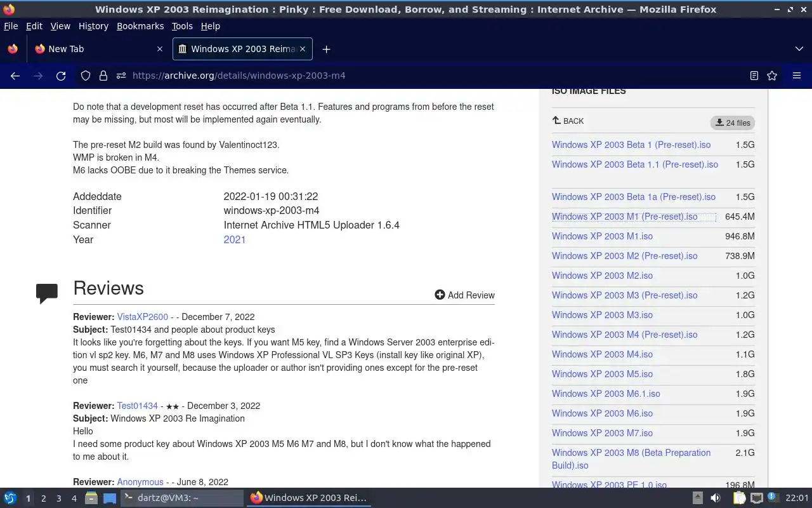Screen dimensions: 812x508
Task: Download Windows XP 2003 M6.iso
Action: pos(602,413)
